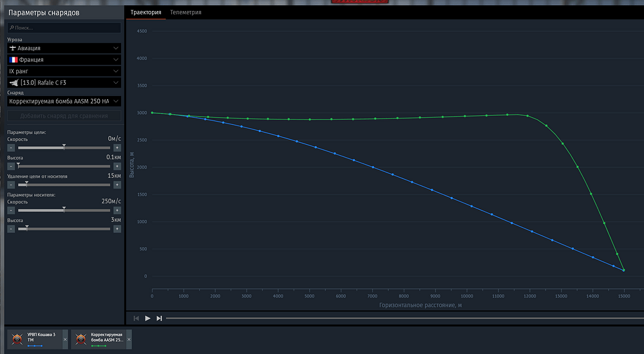The width and height of the screenshot is (644, 354).
Task: Click the Горизонтальное расстояние axis label
Action: coord(420,305)
